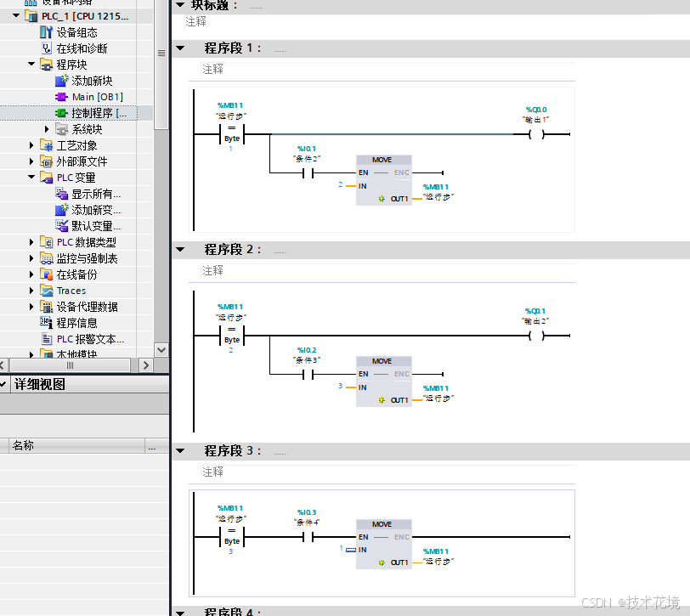Click the green 控制程序 function block icon
Screen dimensions: 690x616
click(61, 113)
